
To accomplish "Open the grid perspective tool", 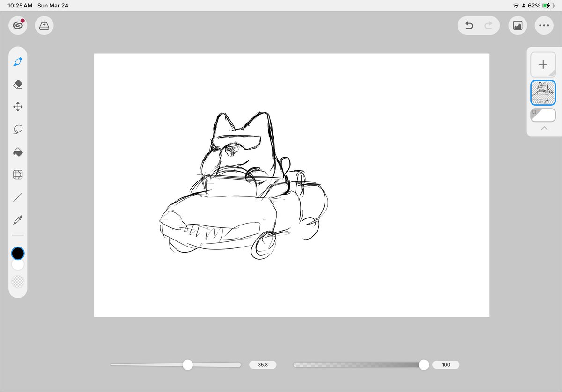I will coord(18,175).
